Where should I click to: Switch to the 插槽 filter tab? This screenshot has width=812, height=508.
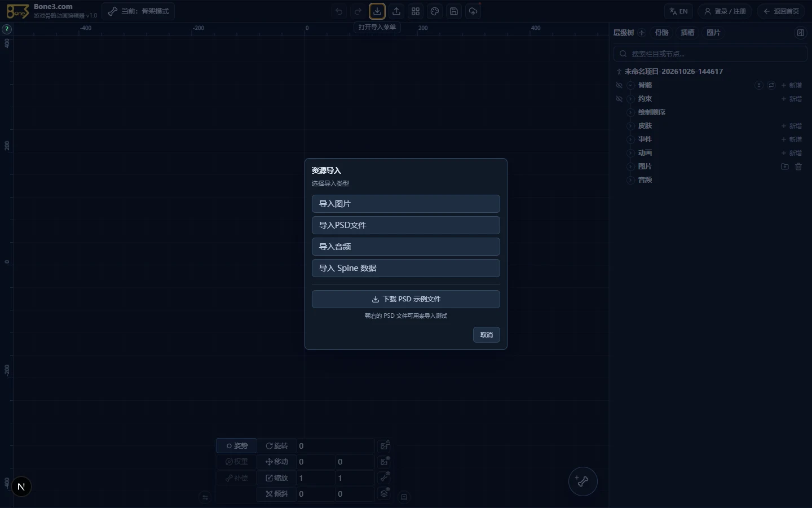click(687, 33)
